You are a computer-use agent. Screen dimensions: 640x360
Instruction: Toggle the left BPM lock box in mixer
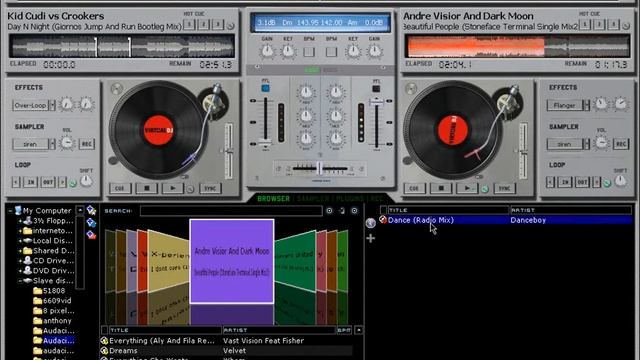[309, 52]
